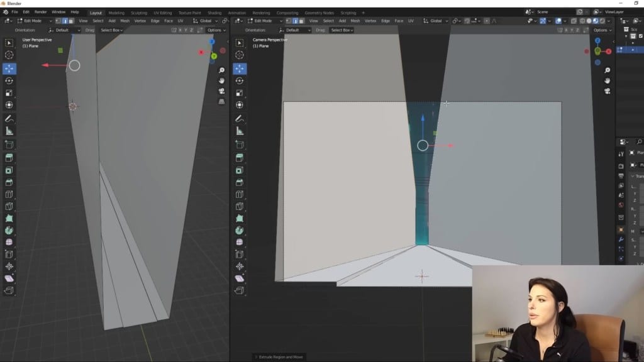Choose Scale tool in left viewport toolbar
This screenshot has width=644, height=362.
pos(9,93)
